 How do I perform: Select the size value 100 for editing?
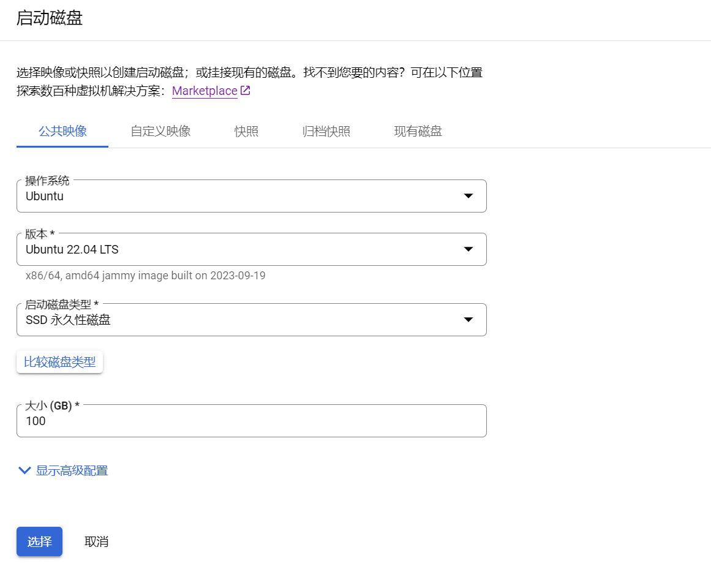click(36, 421)
